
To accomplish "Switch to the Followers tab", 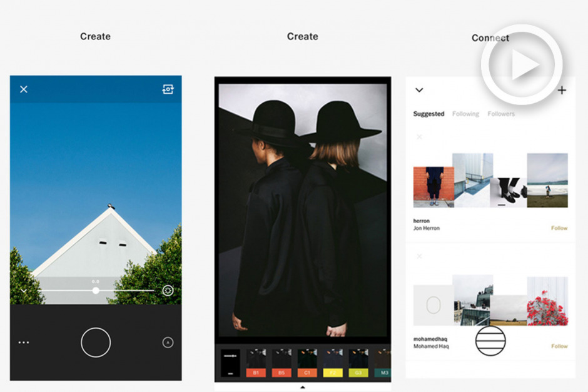I will (x=501, y=114).
